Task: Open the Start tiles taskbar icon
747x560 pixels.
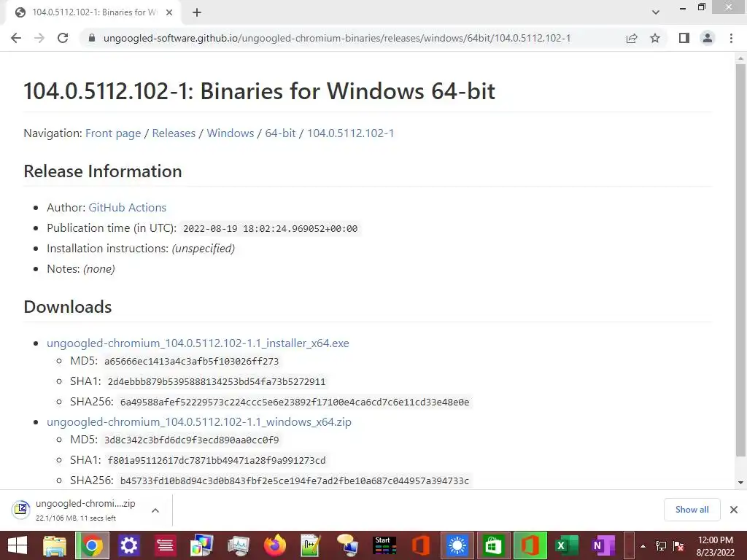Action: click(x=384, y=545)
